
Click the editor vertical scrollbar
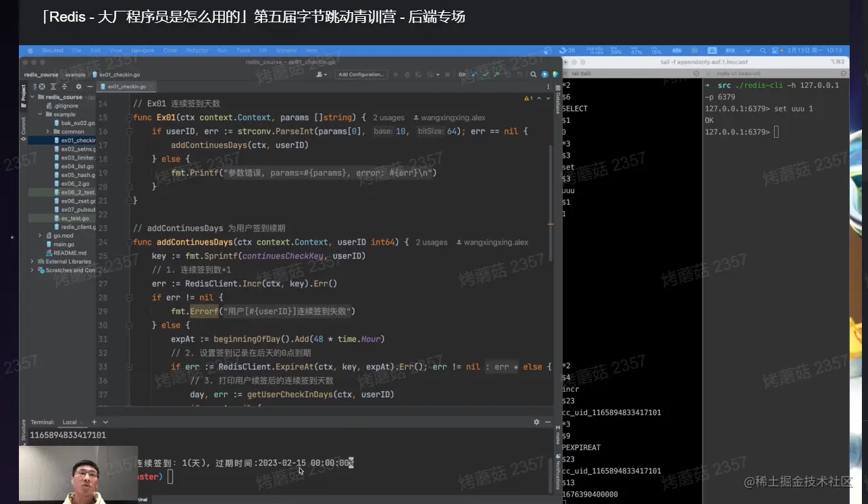point(552,203)
